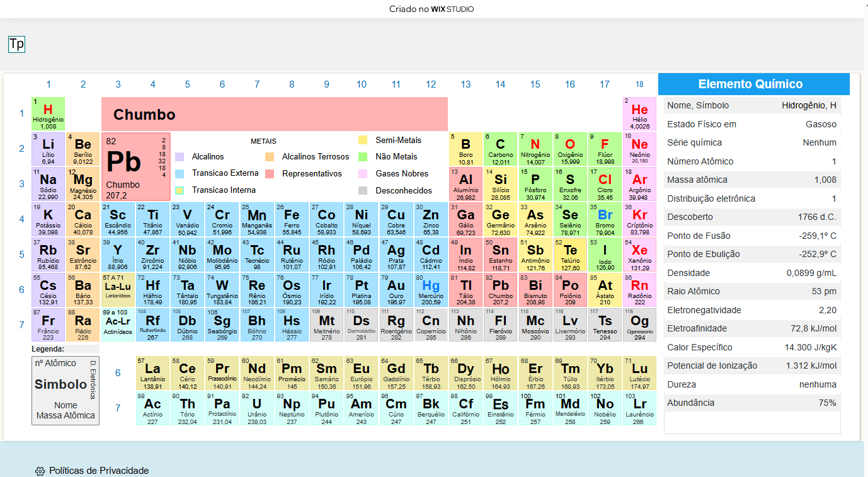Click the large Pb Chumbo element card
The image size is (868, 477).
137,167
